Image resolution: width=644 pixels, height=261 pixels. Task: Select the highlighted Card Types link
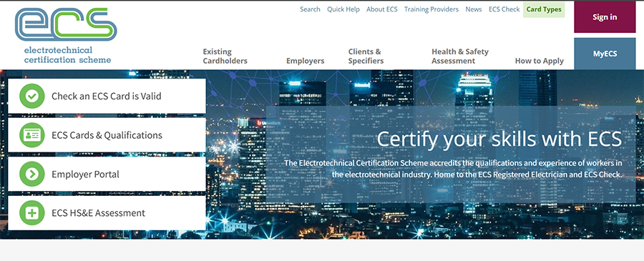click(544, 9)
